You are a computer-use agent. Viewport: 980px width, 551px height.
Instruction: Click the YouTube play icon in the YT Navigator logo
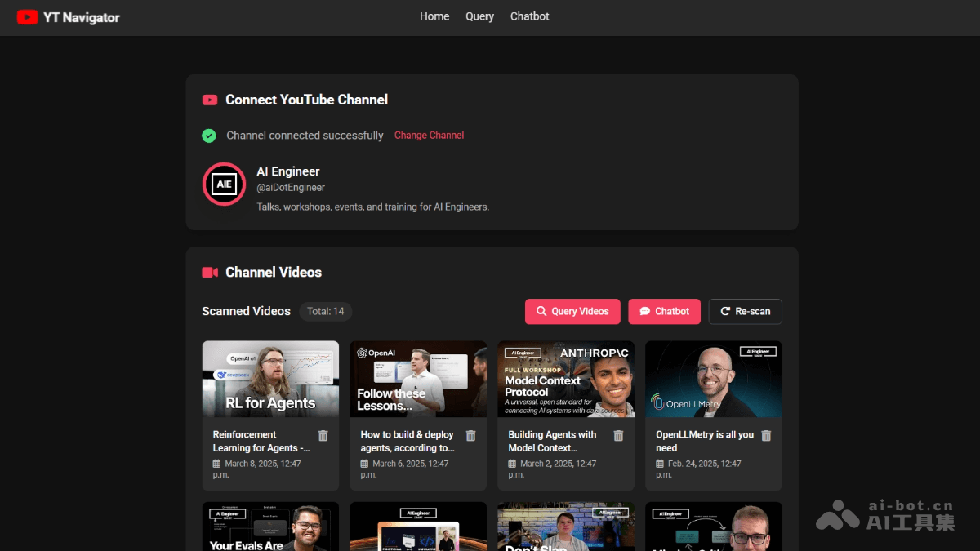coord(27,16)
